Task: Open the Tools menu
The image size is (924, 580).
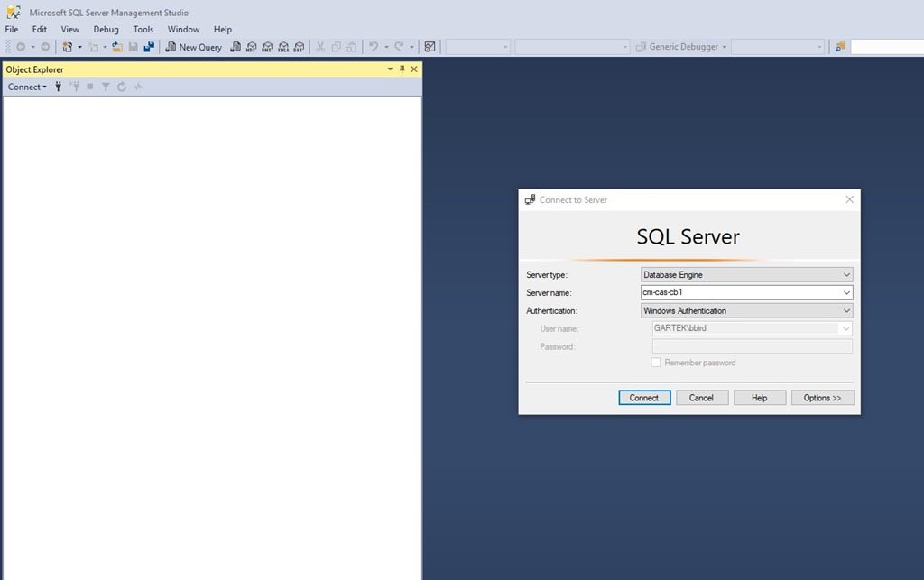Action: point(143,30)
